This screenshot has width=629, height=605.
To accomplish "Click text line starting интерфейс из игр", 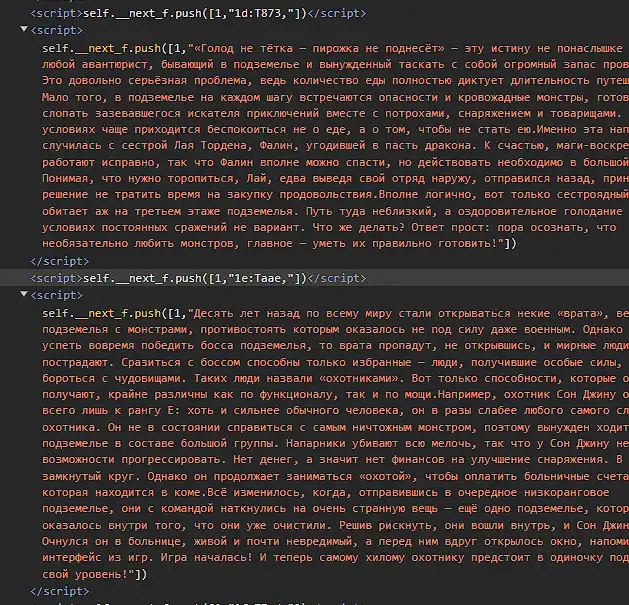I will click(x=335, y=557).
